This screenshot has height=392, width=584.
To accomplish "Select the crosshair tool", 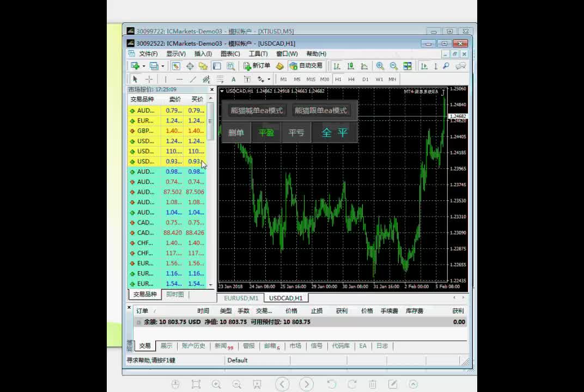I will [x=149, y=79].
